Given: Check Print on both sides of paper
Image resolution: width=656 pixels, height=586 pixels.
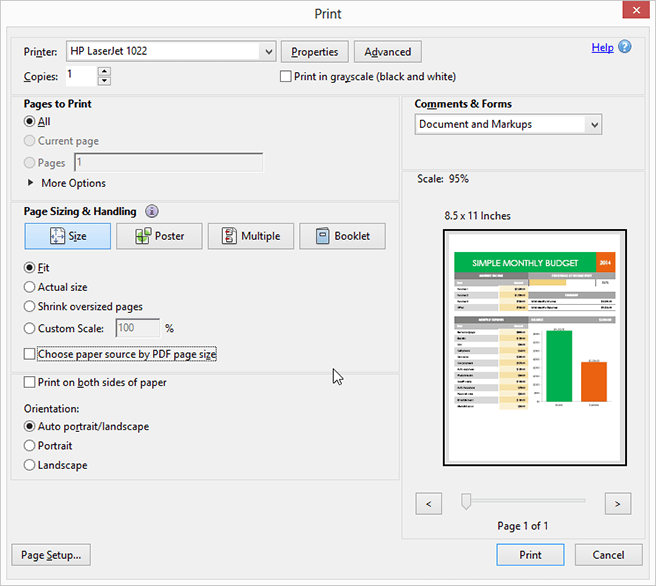Looking at the screenshot, I should pos(29,382).
